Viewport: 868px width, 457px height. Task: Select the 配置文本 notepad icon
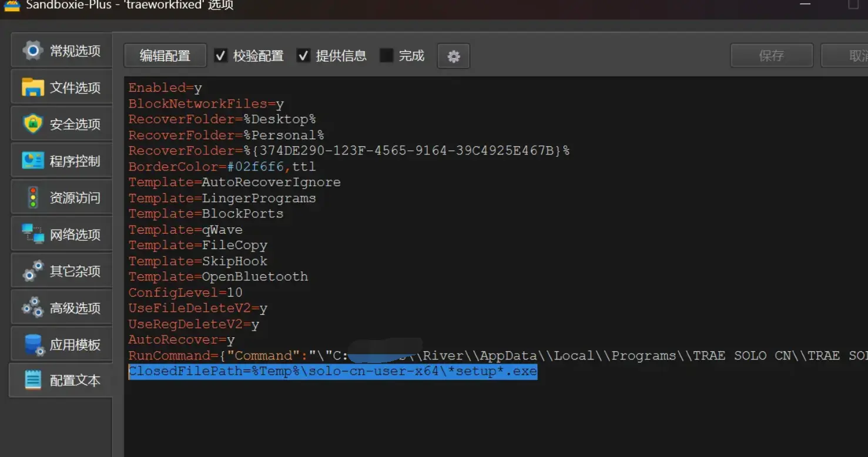[x=33, y=381]
